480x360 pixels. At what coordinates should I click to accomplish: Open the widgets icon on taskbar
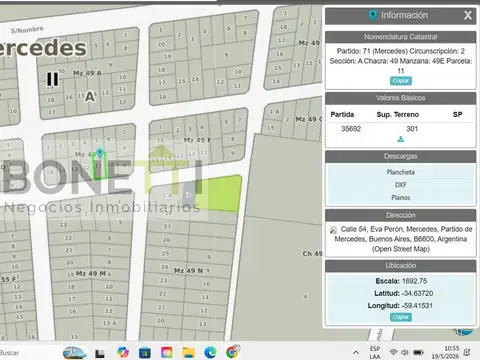pyautogui.click(x=74, y=352)
